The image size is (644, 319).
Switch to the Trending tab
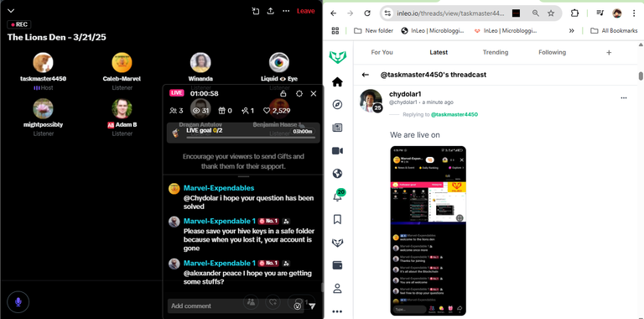(496, 52)
